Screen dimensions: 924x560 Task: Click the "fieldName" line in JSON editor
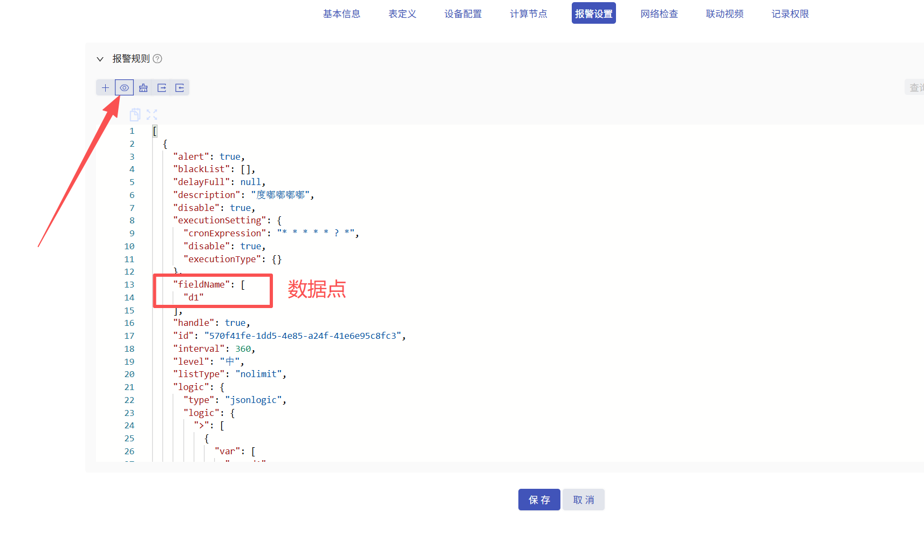point(209,284)
